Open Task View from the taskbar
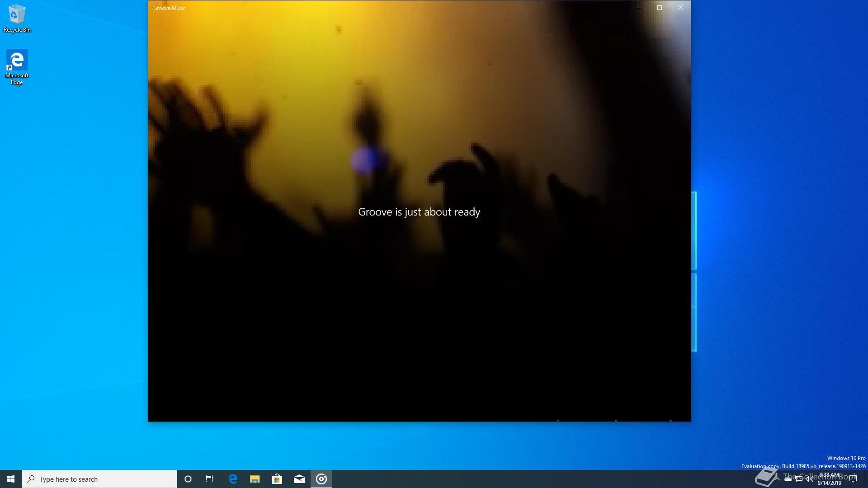Screen dimensions: 868x488 coord(210,479)
